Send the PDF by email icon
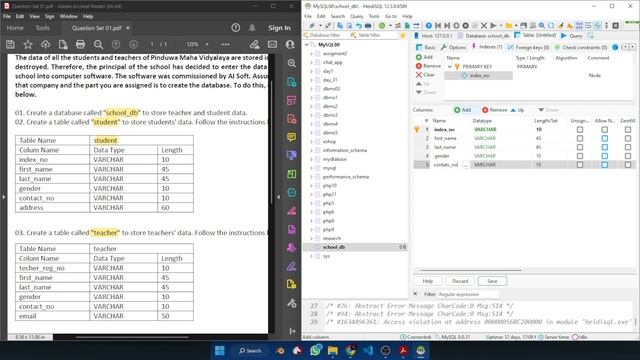The width and height of the screenshot is (640, 360). [x=272, y=44]
